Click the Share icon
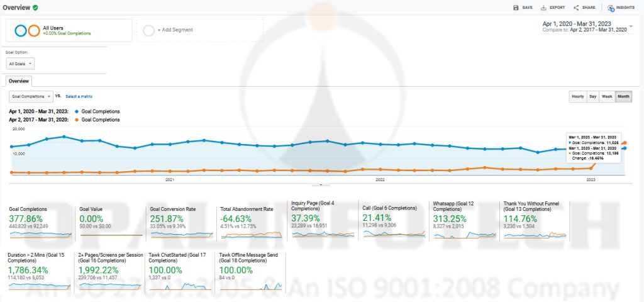644x302 pixels. (x=576, y=8)
